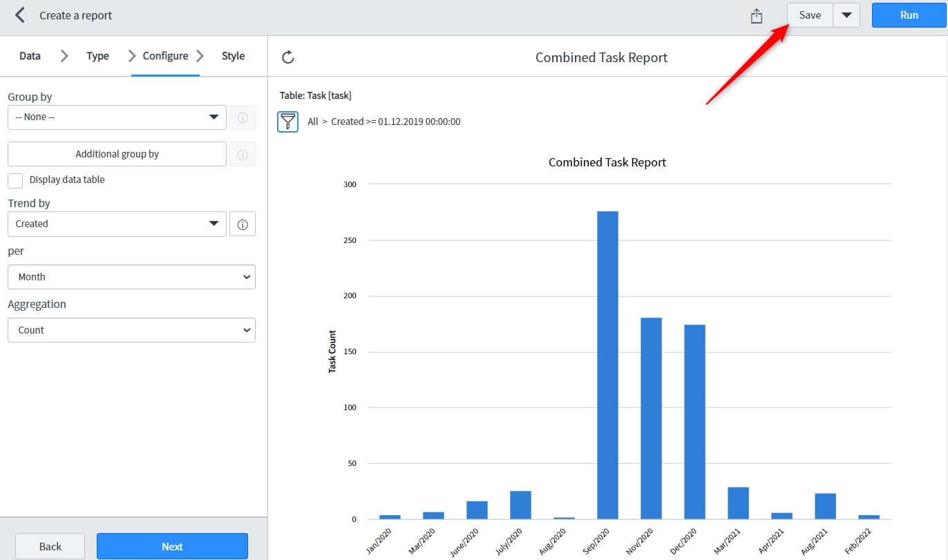Image resolution: width=948 pixels, height=560 pixels.
Task: View Group by field information
Action: click(243, 117)
